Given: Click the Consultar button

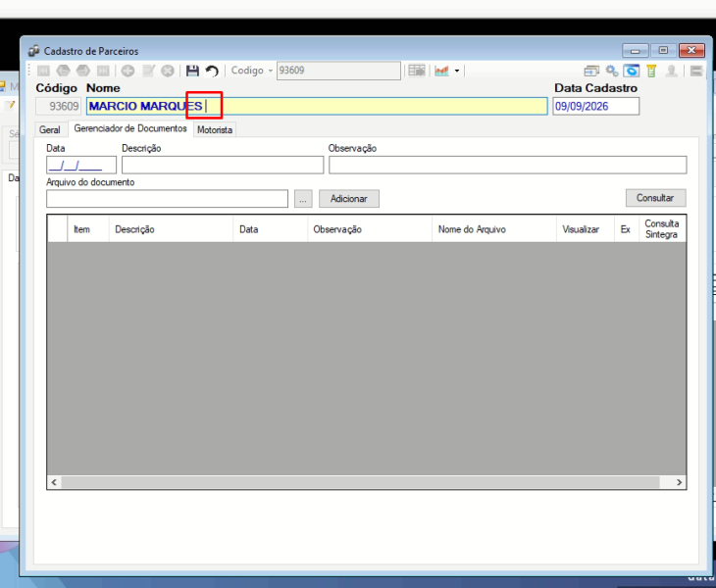Looking at the screenshot, I should click(x=655, y=198).
